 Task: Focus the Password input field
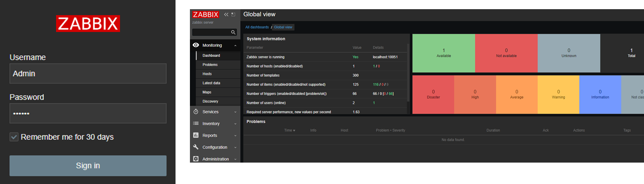[88, 113]
